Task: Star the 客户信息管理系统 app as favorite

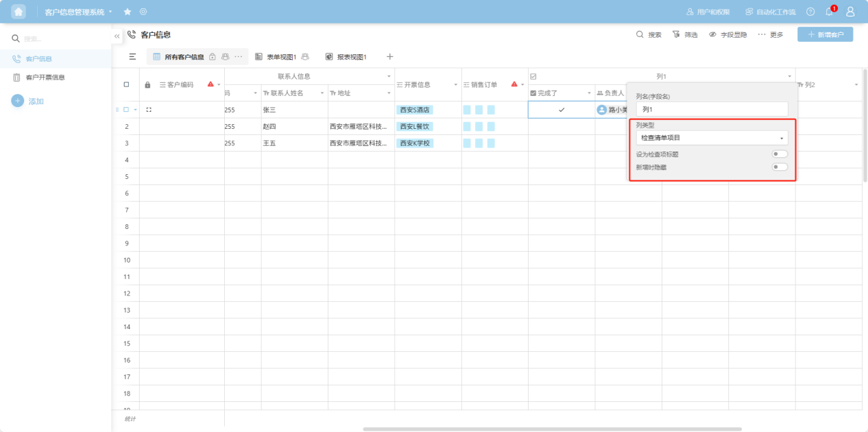Action: tap(128, 12)
